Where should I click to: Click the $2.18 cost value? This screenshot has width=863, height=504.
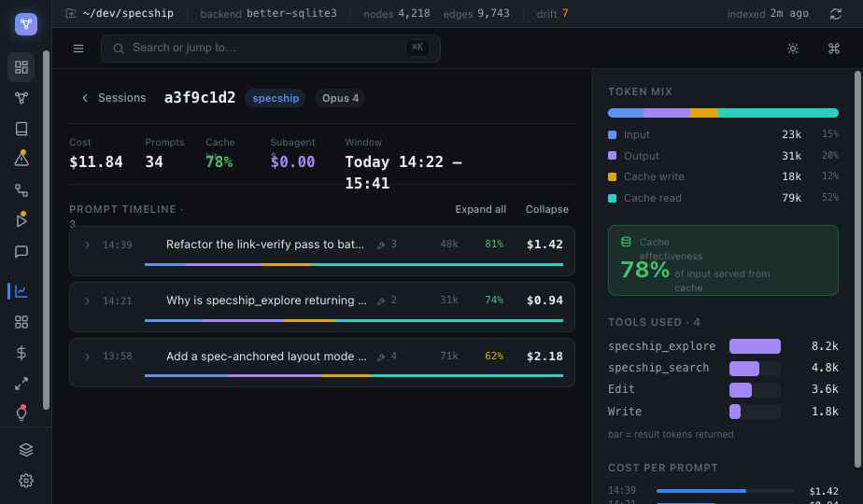545,357
